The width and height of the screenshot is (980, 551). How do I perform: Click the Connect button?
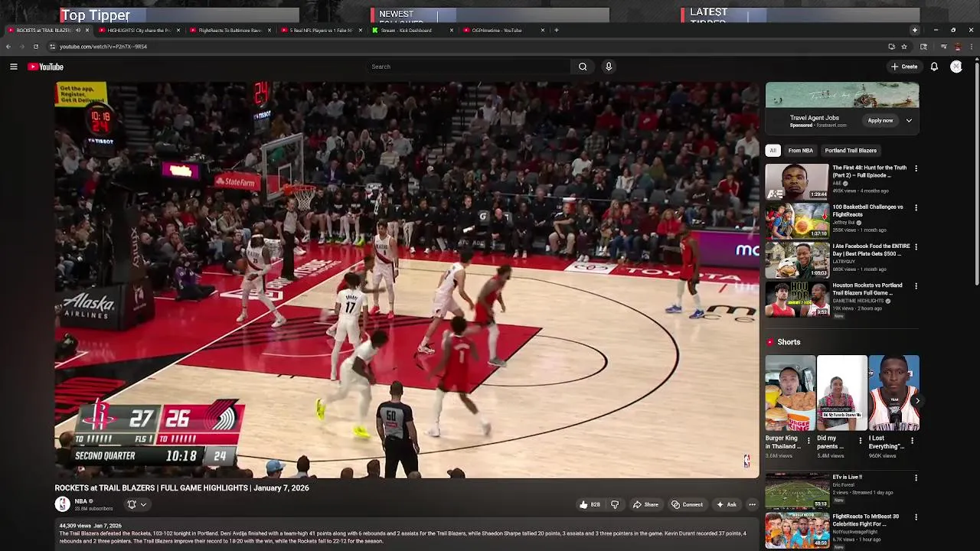pos(687,504)
